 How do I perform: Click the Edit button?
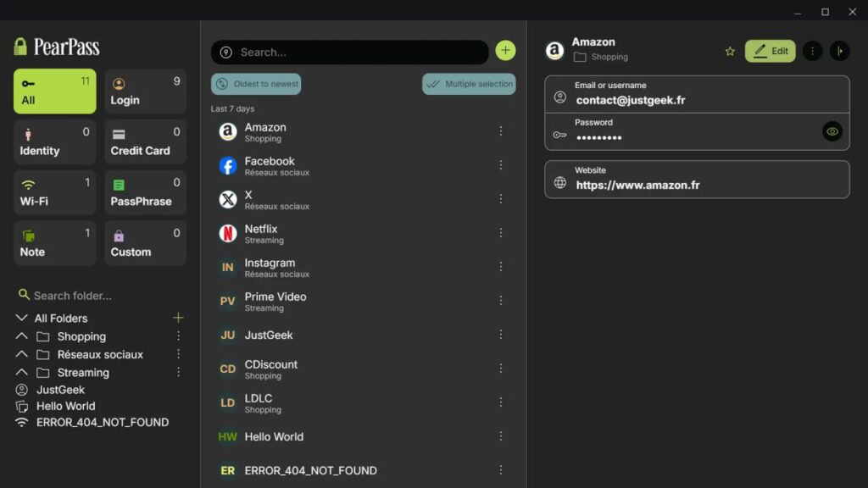coord(769,51)
